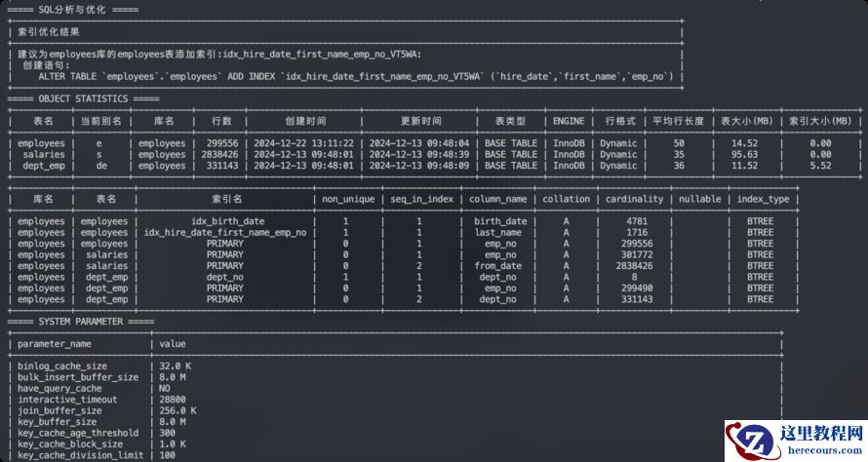
Task: Select the creation time '2024-12-22 13:11:22'
Action: [303, 143]
